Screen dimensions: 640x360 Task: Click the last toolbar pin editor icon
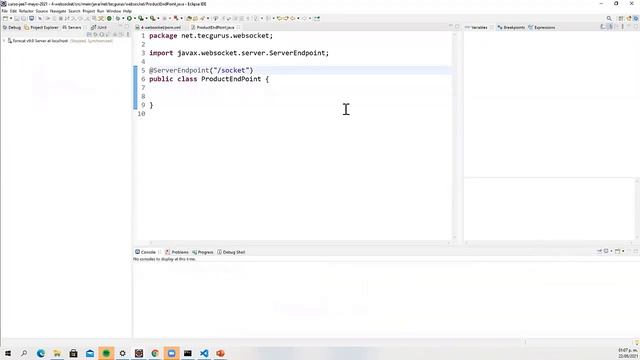click(x=317, y=18)
